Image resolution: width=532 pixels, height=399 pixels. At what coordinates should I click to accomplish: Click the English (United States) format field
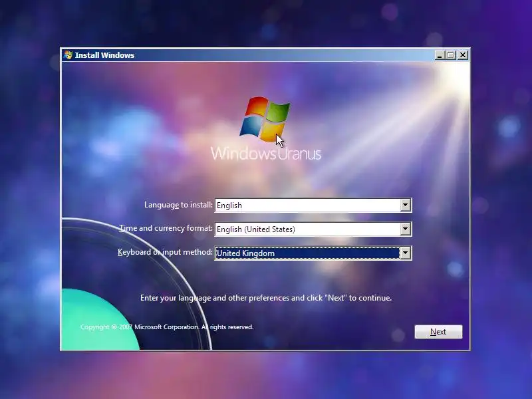point(313,229)
